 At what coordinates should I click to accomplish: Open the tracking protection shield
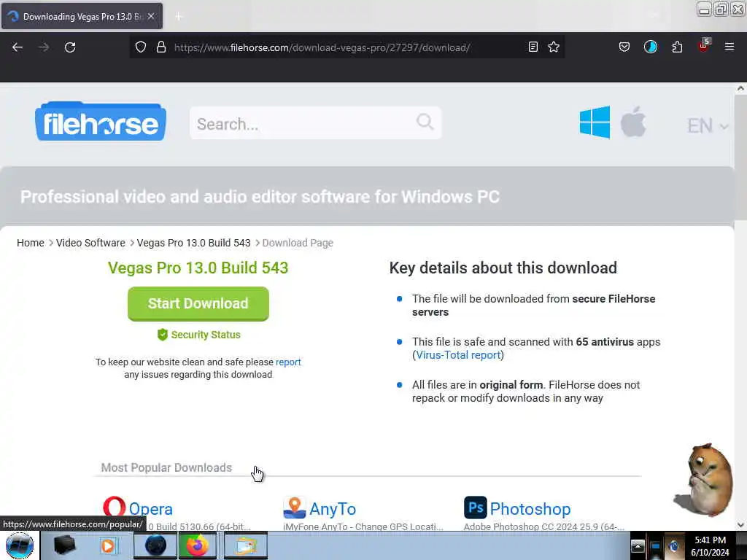pos(141,47)
